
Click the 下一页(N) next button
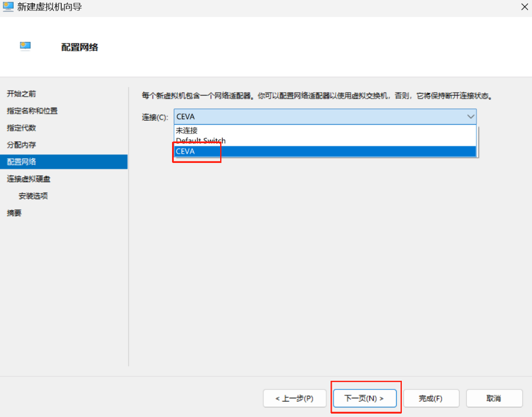click(x=364, y=398)
